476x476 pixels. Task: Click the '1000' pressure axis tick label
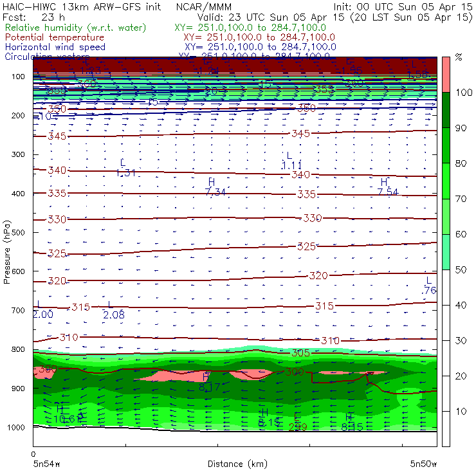pos(16,427)
